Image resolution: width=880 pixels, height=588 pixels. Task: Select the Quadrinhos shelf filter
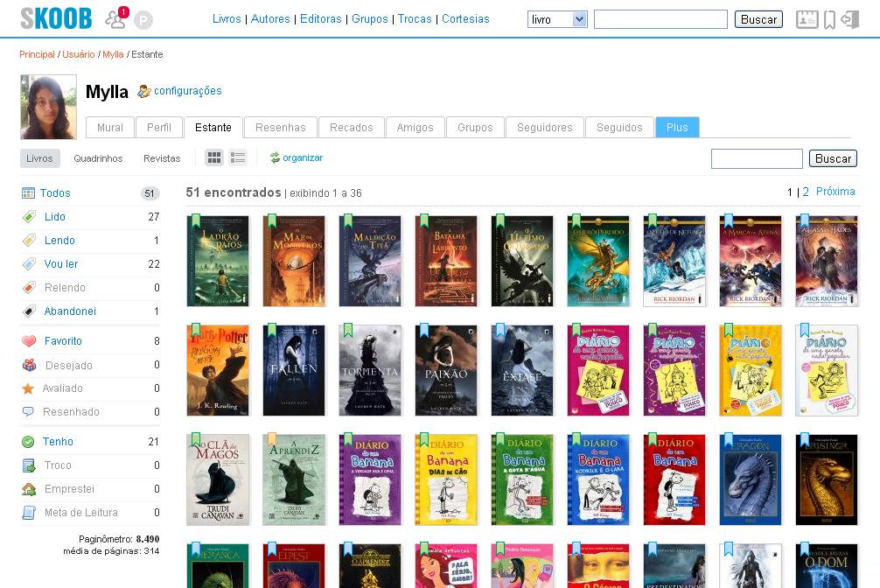(98, 158)
